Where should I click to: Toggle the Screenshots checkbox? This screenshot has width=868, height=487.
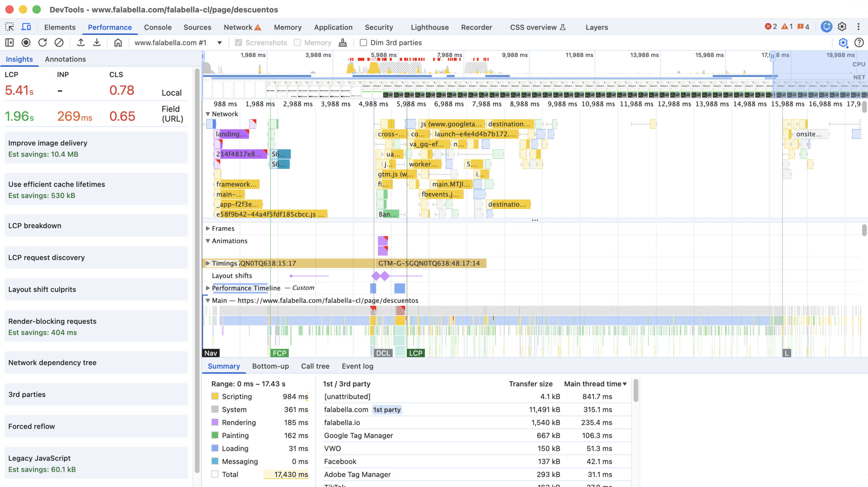(x=239, y=43)
